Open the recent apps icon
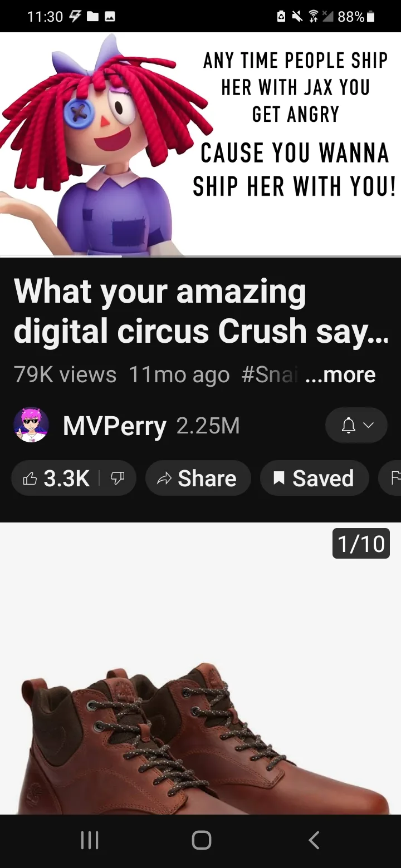Viewport: 401px width, 868px height. tap(89, 840)
